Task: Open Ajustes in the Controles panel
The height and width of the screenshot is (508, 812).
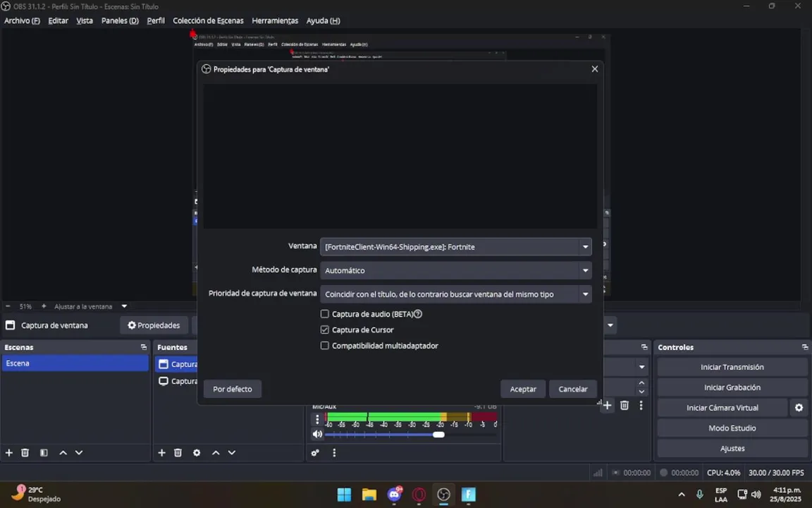Action: tap(732, 449)
